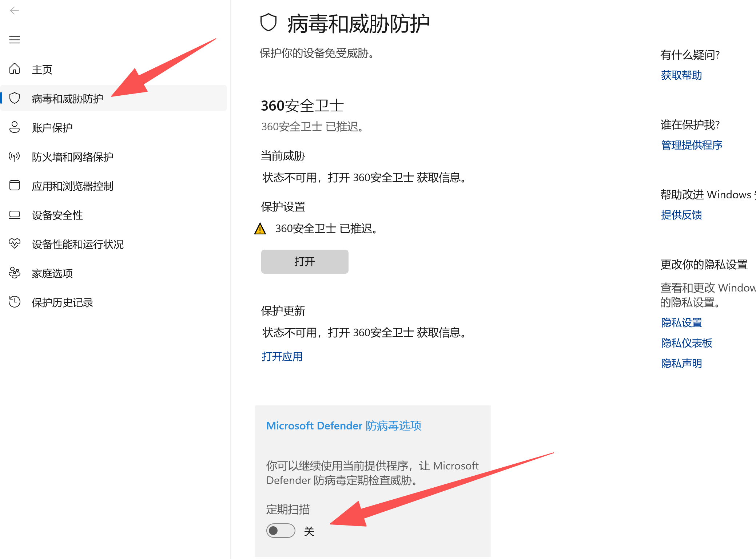Click the 360安全卫士 heading text

(x=302, y=106)
